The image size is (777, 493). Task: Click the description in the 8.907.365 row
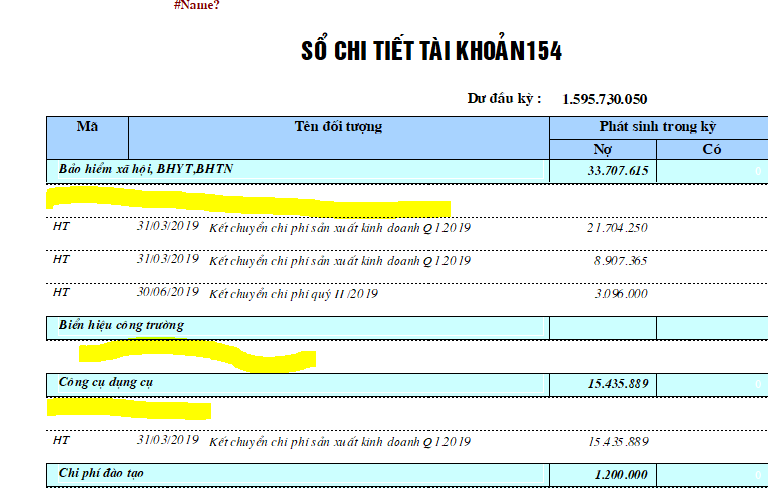click(340, 261)
